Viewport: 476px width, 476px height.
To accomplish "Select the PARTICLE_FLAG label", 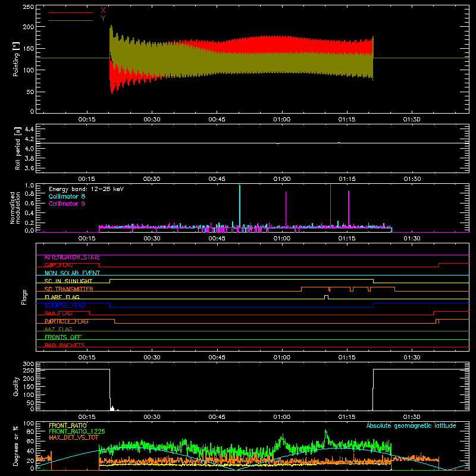I will tap(67, 321).
